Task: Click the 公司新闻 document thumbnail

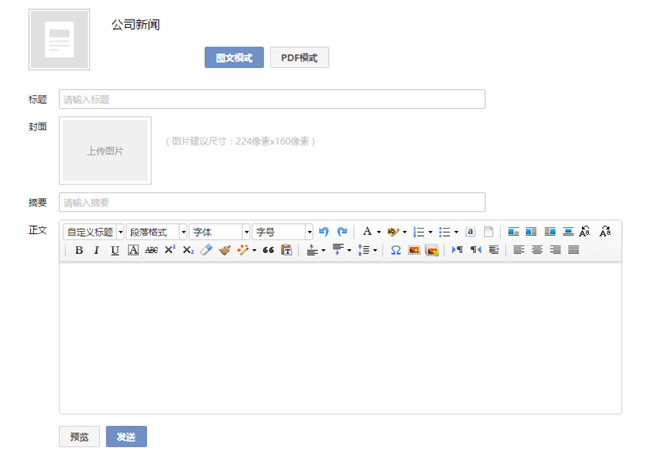Action: tap(59, 40)
